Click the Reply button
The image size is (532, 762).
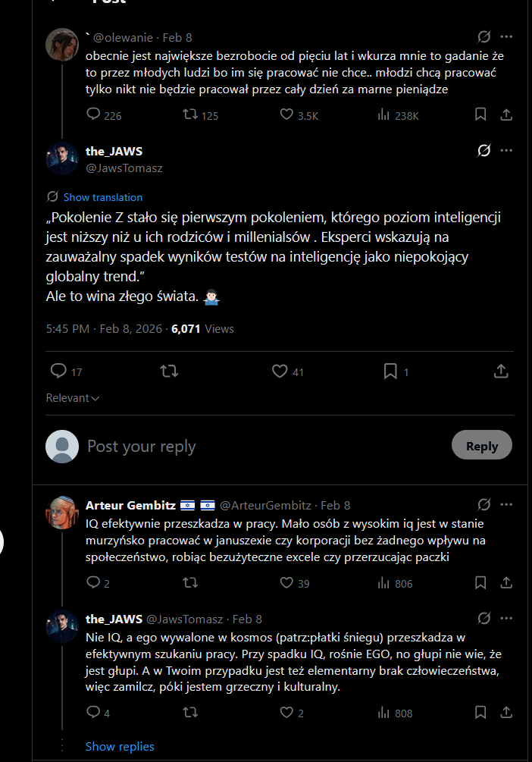pos(481,446)
